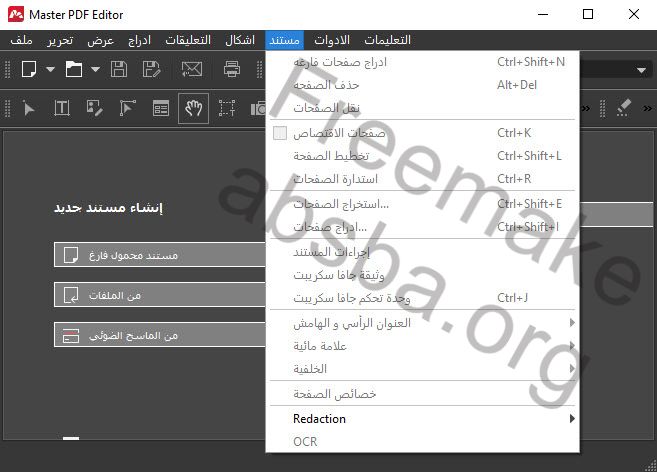Choose استدارة الصفحات menu entry
657x472 pixels.
click(x=422, y=179)
